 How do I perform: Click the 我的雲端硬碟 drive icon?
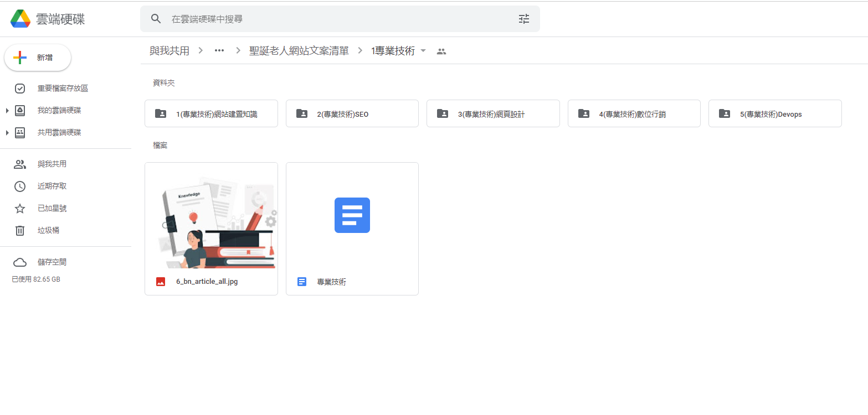point(20,111)
